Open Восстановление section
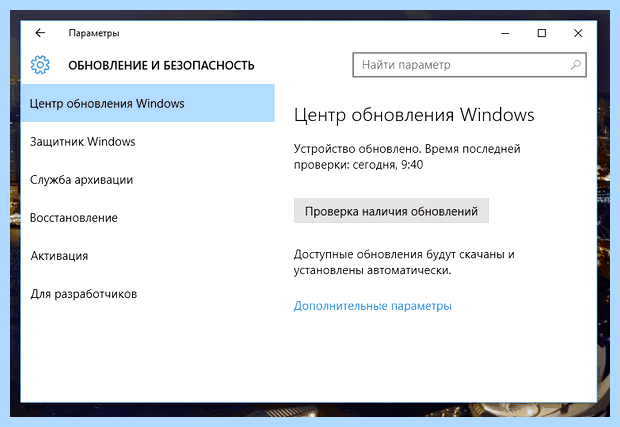The image size is (620, 427). pyautogui.click(x=74, y=217)
